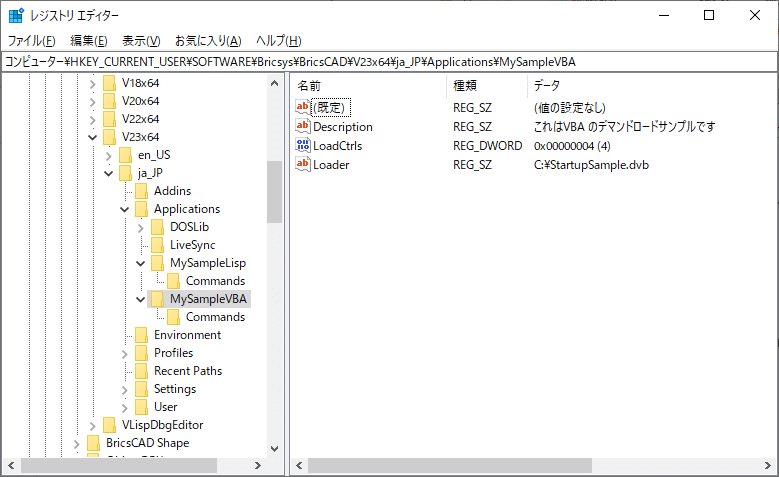This screenshot has width=779, height=477.
Task: Open the ヘルプ(H) menu
Action: point(279,41)
